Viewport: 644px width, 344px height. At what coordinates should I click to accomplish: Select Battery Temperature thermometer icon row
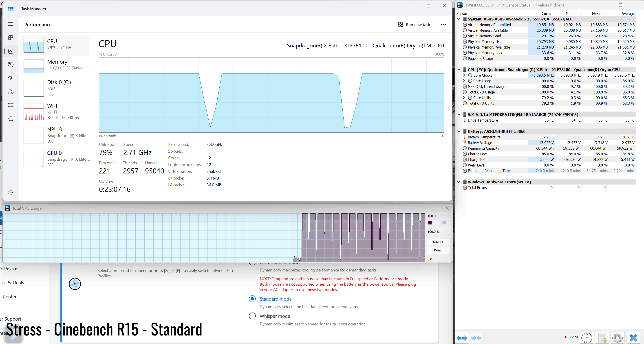pyautogui.click(x=549, y=137)
